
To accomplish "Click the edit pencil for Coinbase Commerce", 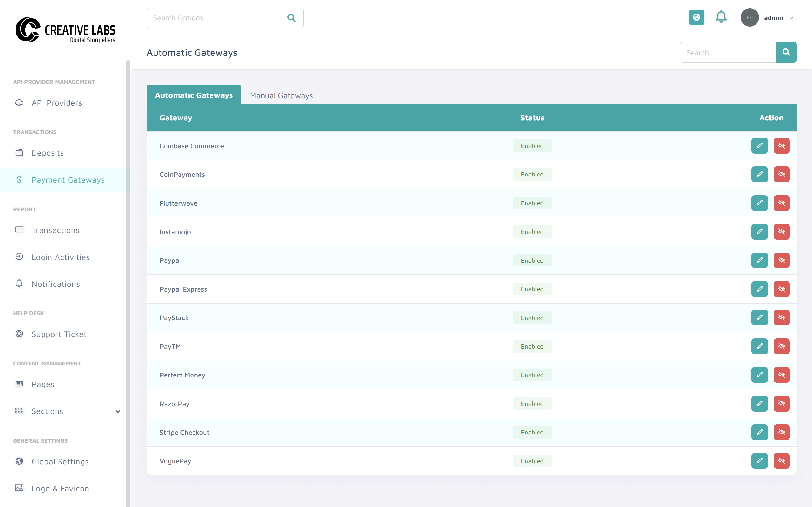I will [760, 145].
